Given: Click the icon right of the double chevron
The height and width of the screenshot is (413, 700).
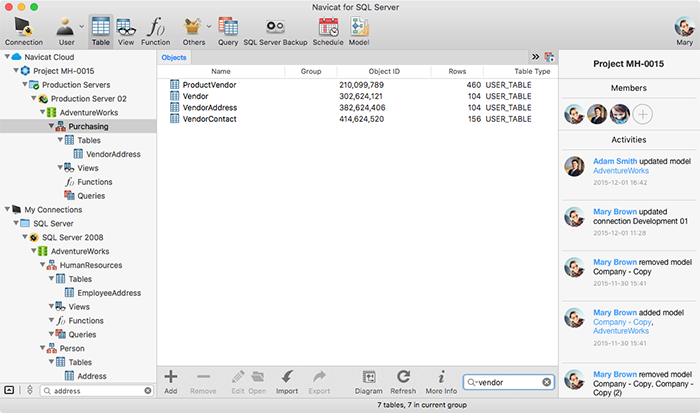Looking at the screenshot, I should (x=549, y=57).
